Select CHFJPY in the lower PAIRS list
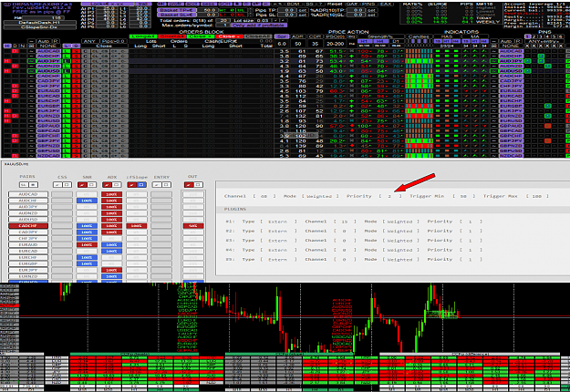 coord(28,239)
